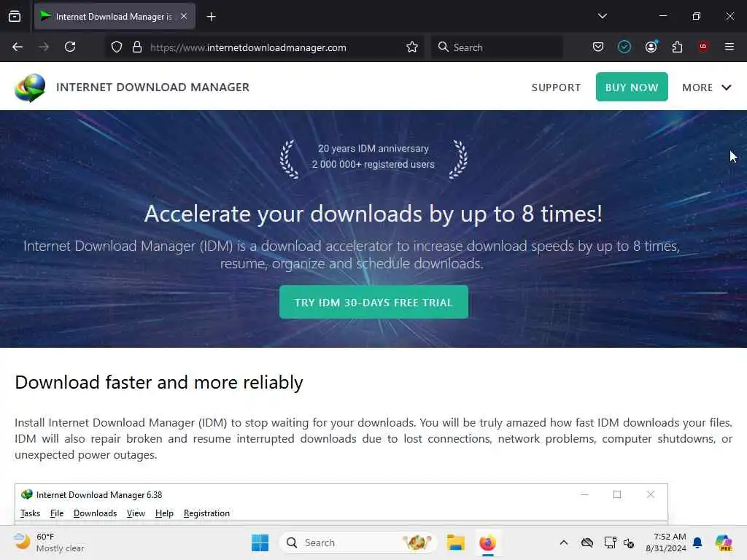Click the Internet Download Manager 6.38 screenshot title
The height and width of the screenshot is (560, 747).
click(99, 495)
